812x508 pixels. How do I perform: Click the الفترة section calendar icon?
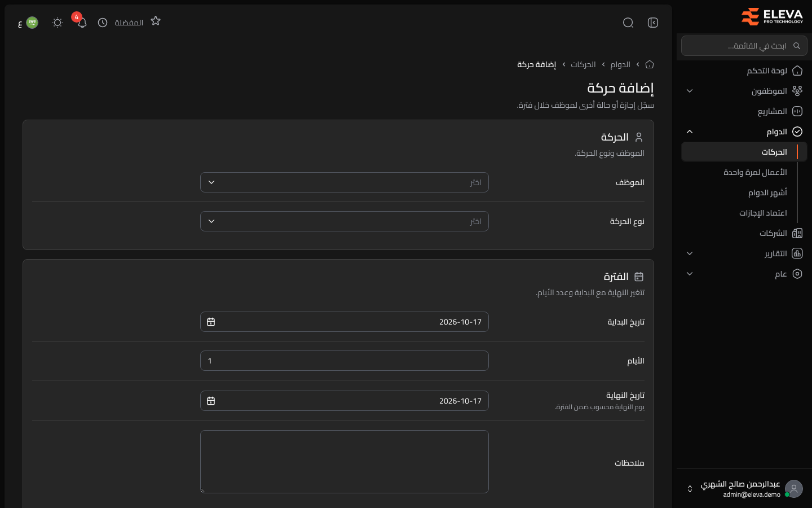[639, 277]
